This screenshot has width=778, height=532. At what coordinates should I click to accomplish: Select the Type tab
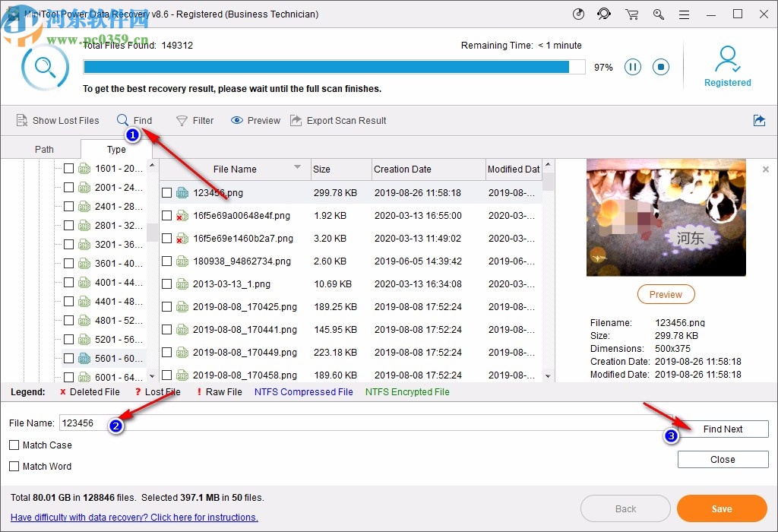point(116,150)
